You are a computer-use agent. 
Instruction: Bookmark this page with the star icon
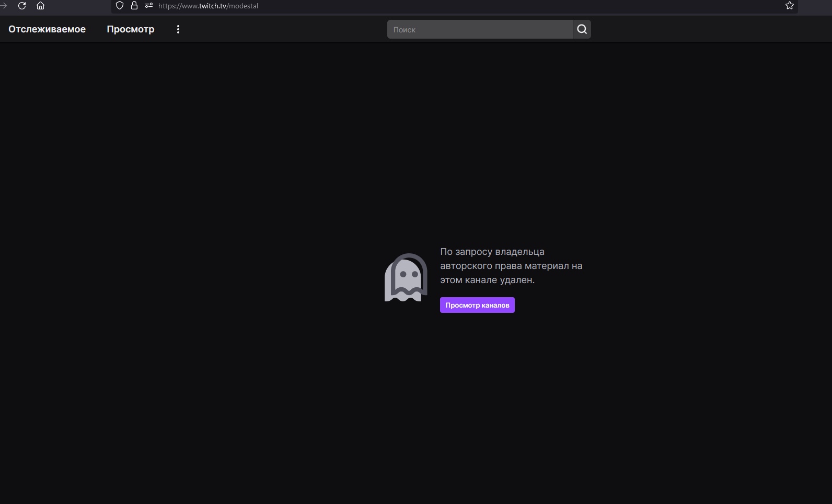[790, 6]
